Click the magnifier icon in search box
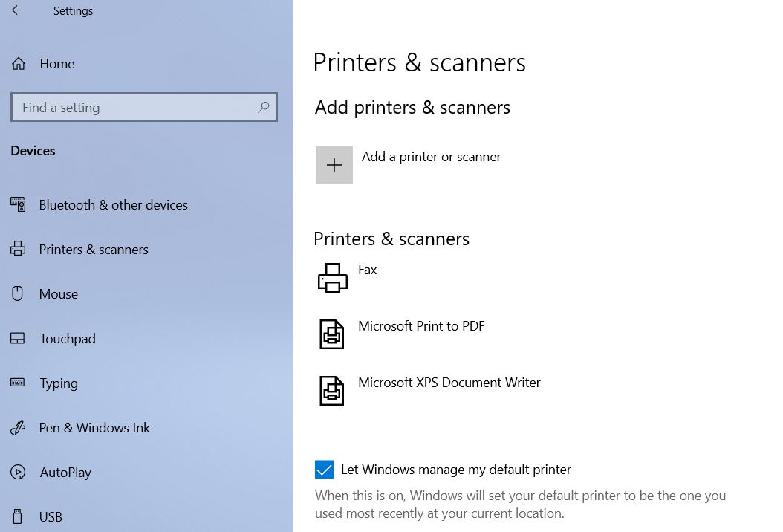 click(264, 107)
